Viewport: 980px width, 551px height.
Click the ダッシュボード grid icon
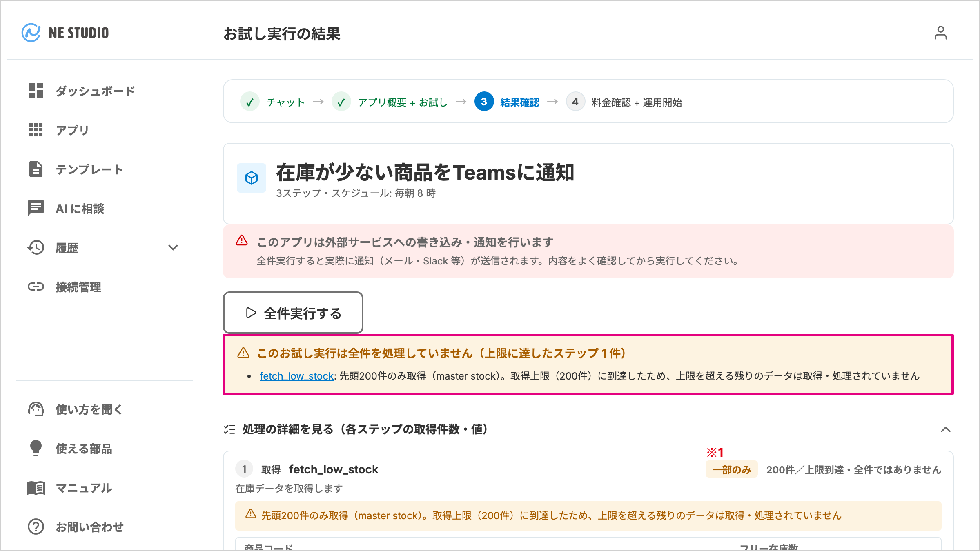(36, 91)
